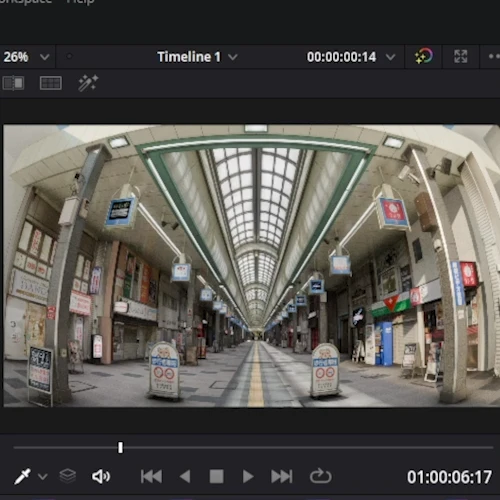Expand the 00:00:00:14 timecode options chevron
This screenshot has height=500, width=500.
(390, 57)
